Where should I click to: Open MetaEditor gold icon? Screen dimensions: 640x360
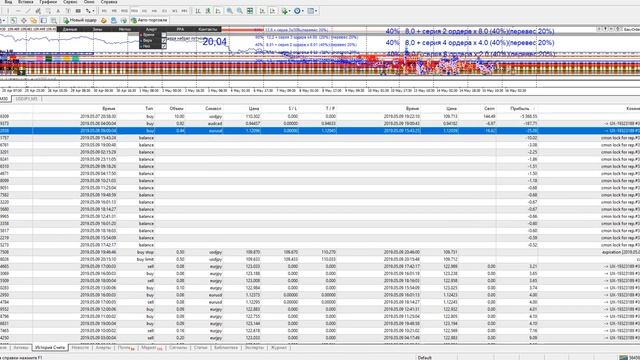point(104,20)
